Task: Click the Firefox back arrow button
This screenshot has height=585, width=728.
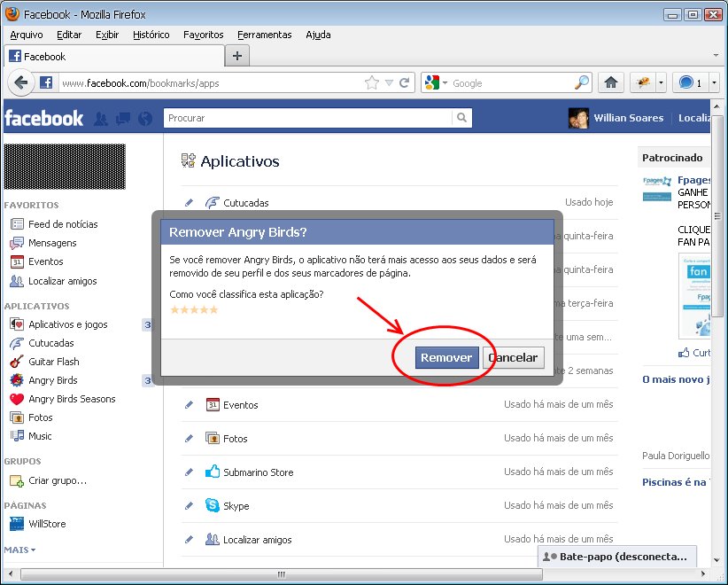Action: pos(21,83)
